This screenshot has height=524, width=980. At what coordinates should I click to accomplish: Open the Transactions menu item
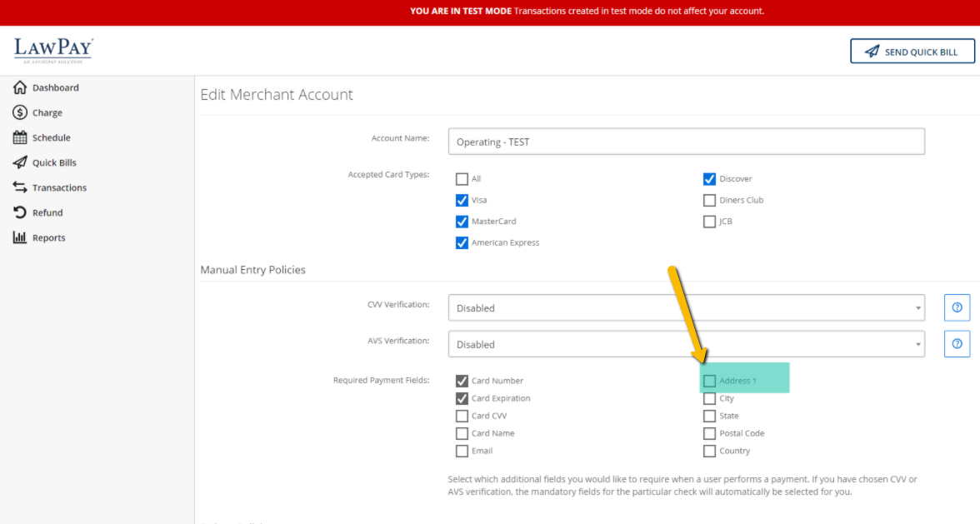[59, 187]
